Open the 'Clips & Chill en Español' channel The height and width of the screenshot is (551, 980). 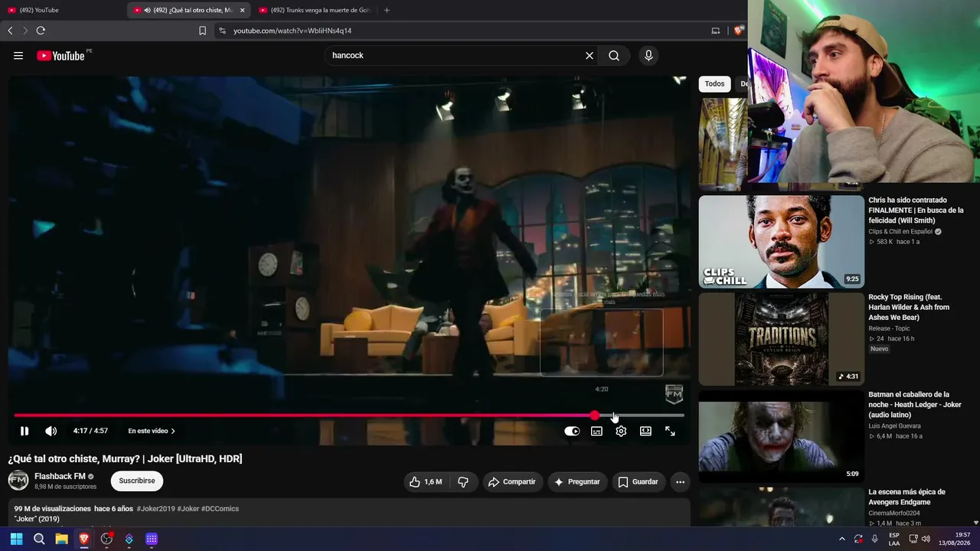click(900, 231)
